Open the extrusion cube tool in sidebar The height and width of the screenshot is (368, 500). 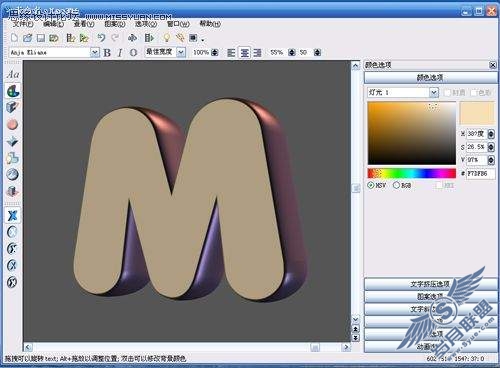12,107
